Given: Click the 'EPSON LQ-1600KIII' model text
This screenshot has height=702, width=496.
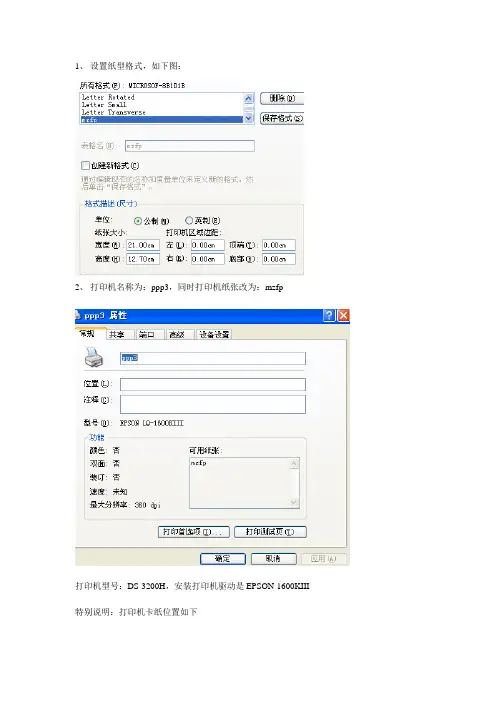Looking at the screenshot, I should click(x=152, y=423).
